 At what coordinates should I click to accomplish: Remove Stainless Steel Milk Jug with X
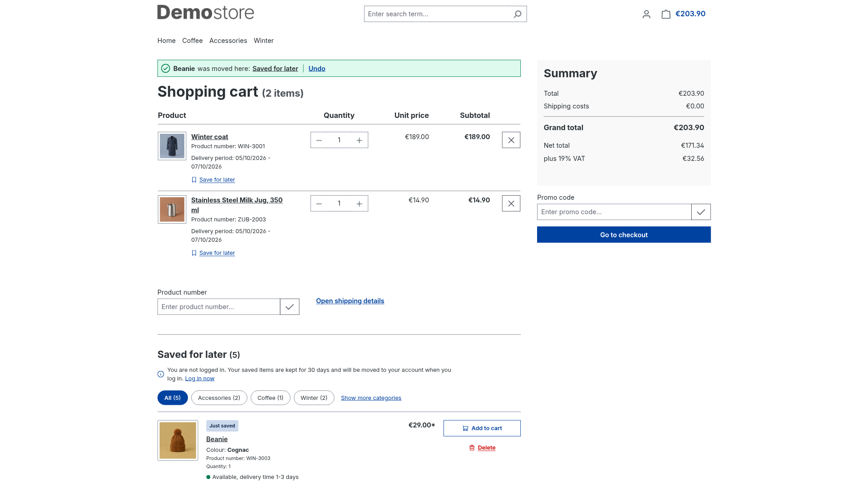pos(511,203)
